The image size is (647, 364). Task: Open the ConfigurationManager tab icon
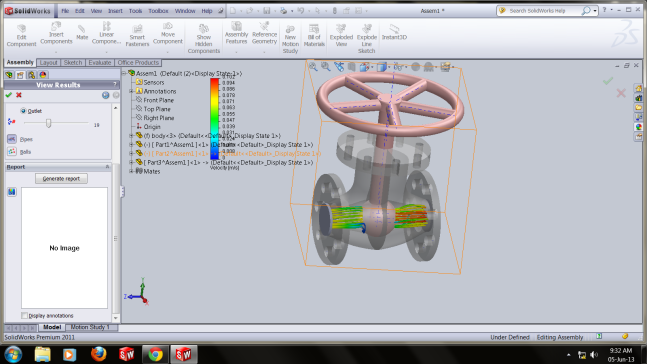tap(32, 75)
